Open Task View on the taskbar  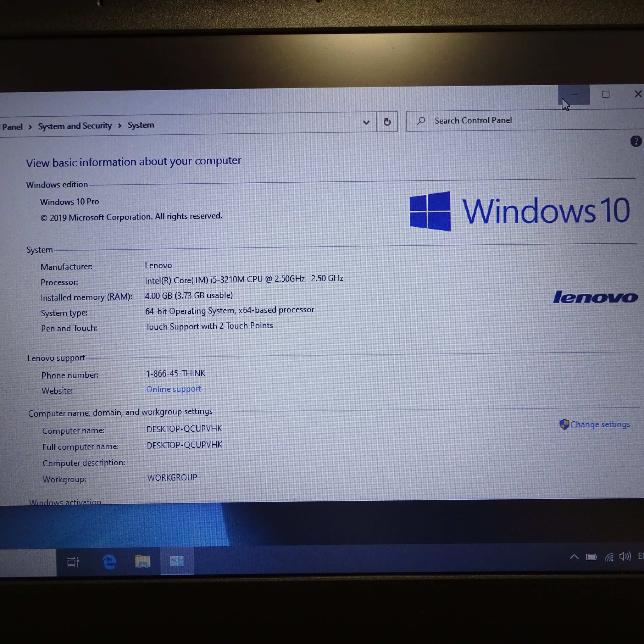73,562
